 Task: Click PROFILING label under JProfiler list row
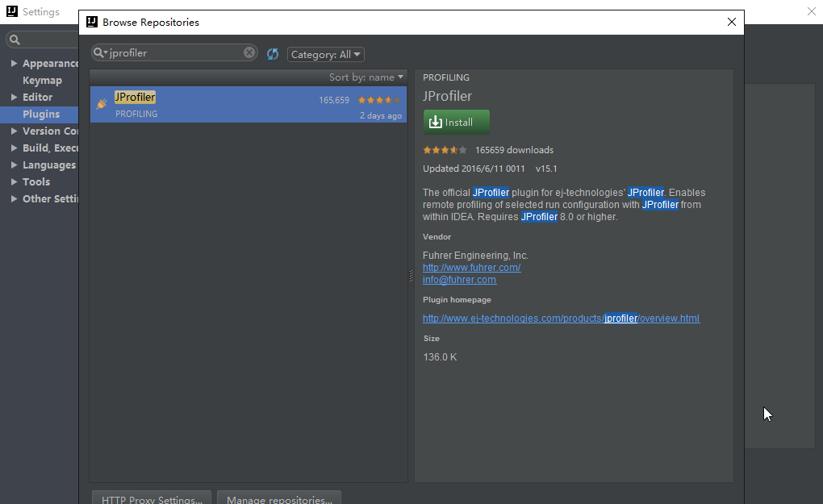pyautogui.click(x=136, y=114)
